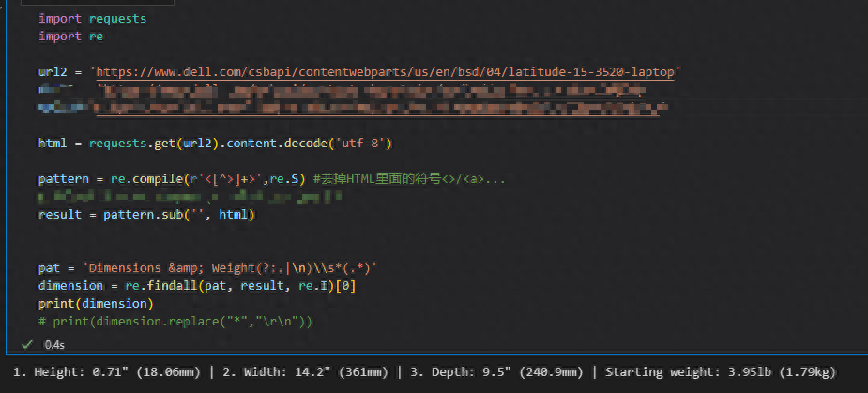
Task: Click the print(dimension) statement
Action: pos(95,303)
